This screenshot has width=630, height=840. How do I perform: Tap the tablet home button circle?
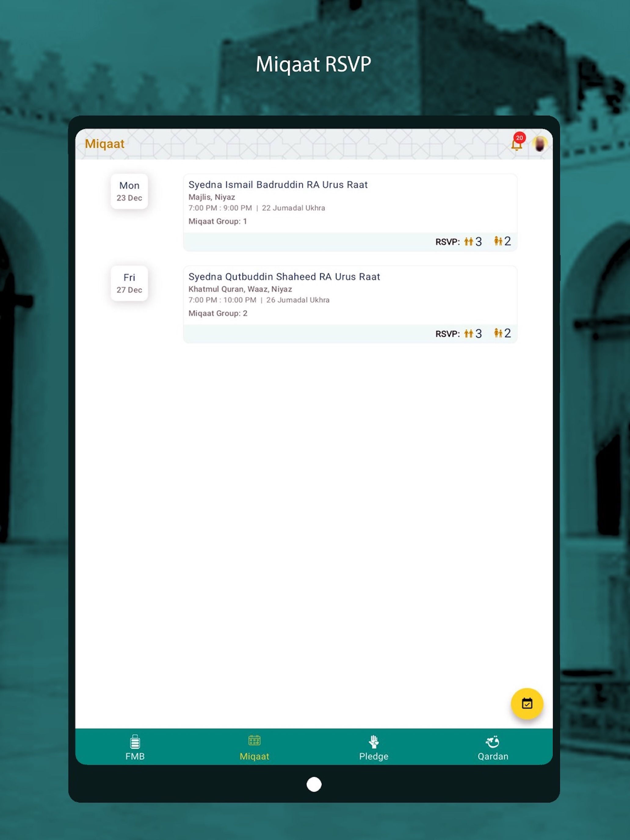(314, 784)
